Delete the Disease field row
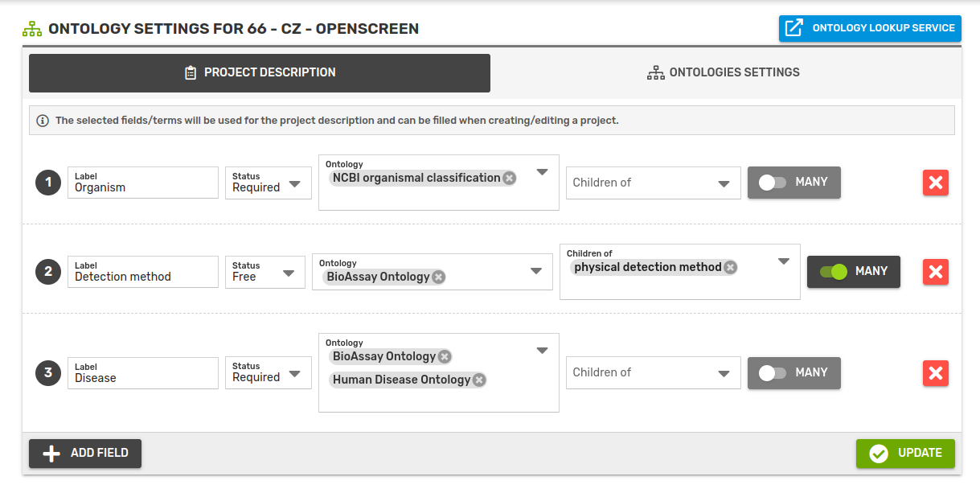 935,373
